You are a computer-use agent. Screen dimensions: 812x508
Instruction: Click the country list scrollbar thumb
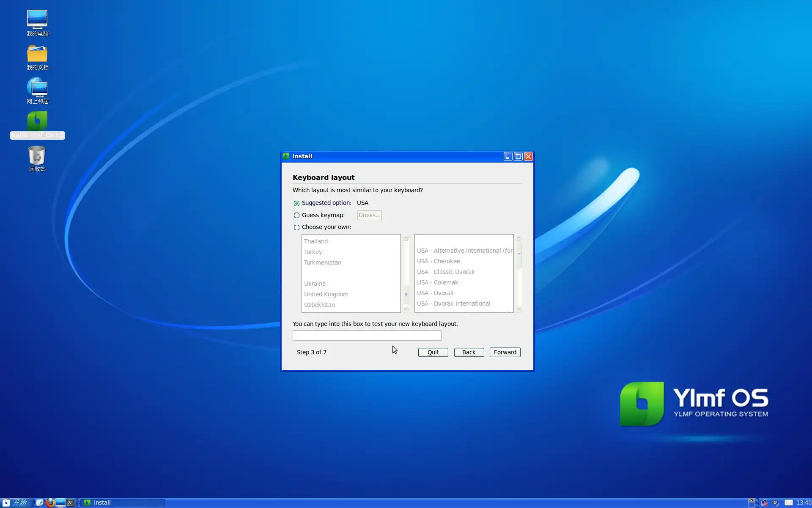tap(406, 295)
